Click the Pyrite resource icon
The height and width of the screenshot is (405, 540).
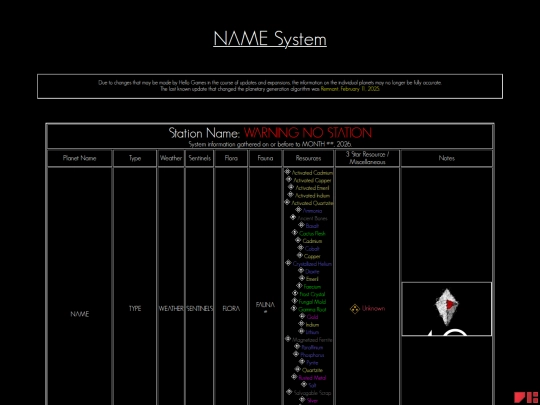(302, 361)
